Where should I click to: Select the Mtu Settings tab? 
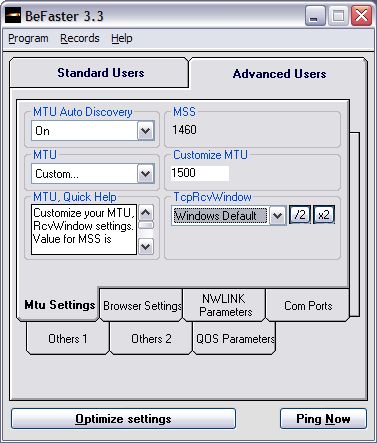click(59, 305)
